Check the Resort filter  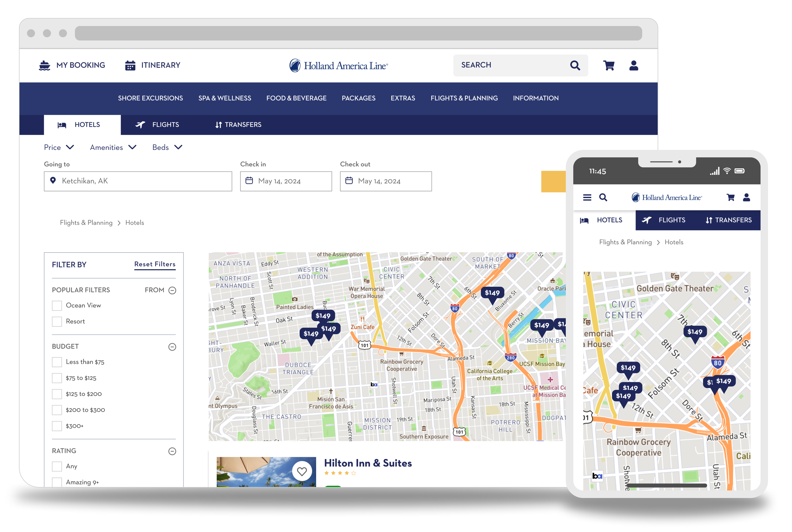[x=57, y=322]
